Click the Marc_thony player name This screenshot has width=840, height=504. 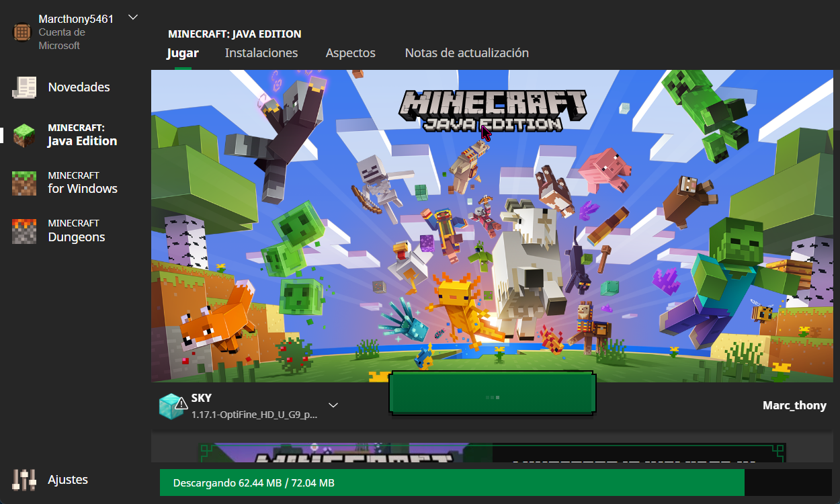coord(794,405)
